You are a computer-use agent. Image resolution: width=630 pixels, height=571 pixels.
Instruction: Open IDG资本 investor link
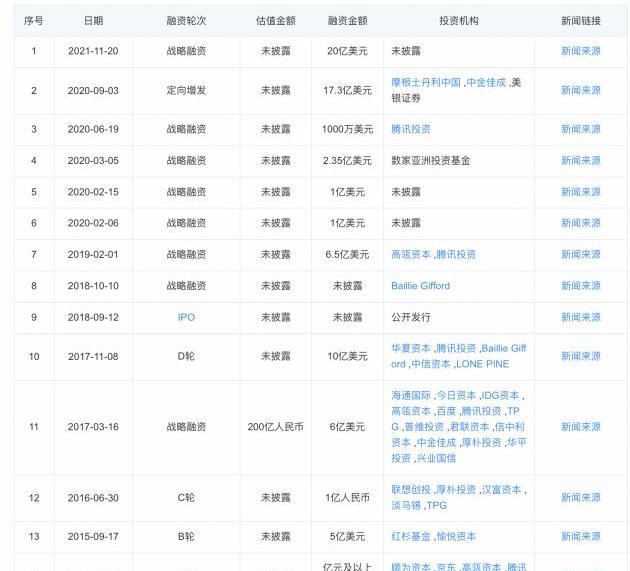click(x=500, y=395)
